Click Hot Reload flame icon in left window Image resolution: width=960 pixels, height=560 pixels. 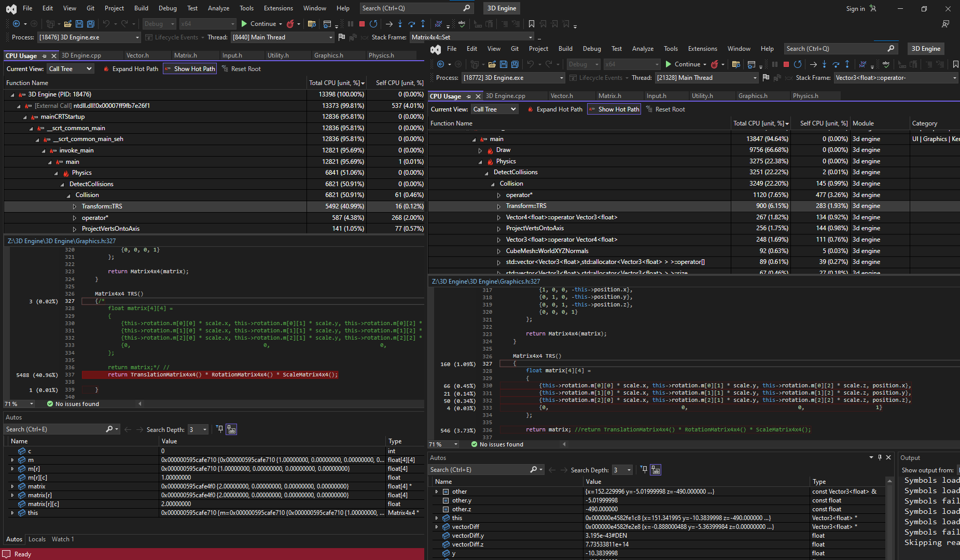click(290, 24)
